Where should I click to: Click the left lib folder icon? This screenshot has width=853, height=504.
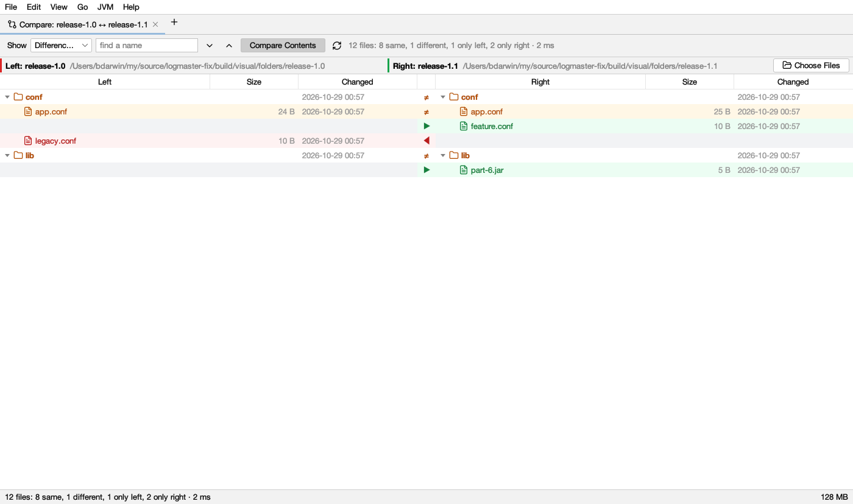click(18, 155)
